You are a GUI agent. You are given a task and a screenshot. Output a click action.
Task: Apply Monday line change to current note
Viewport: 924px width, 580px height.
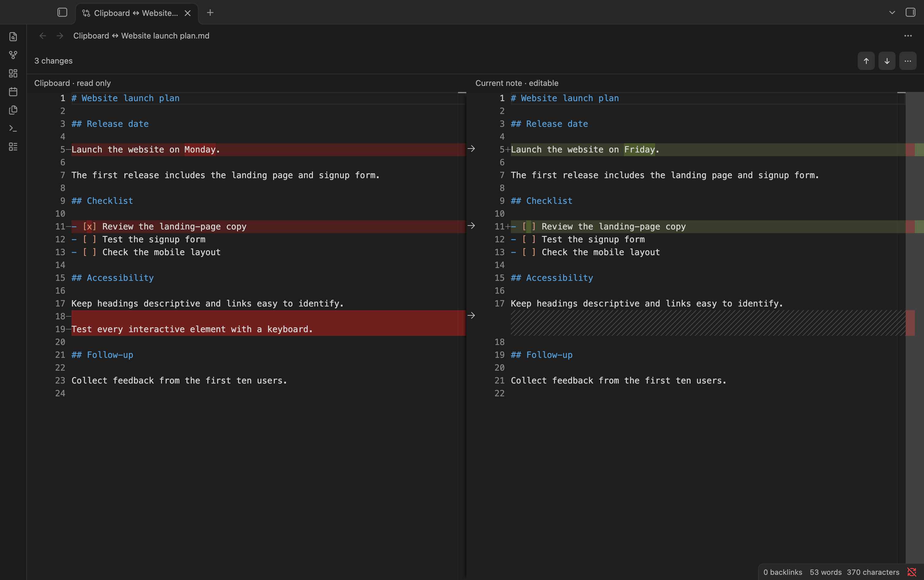click(471, 149)
